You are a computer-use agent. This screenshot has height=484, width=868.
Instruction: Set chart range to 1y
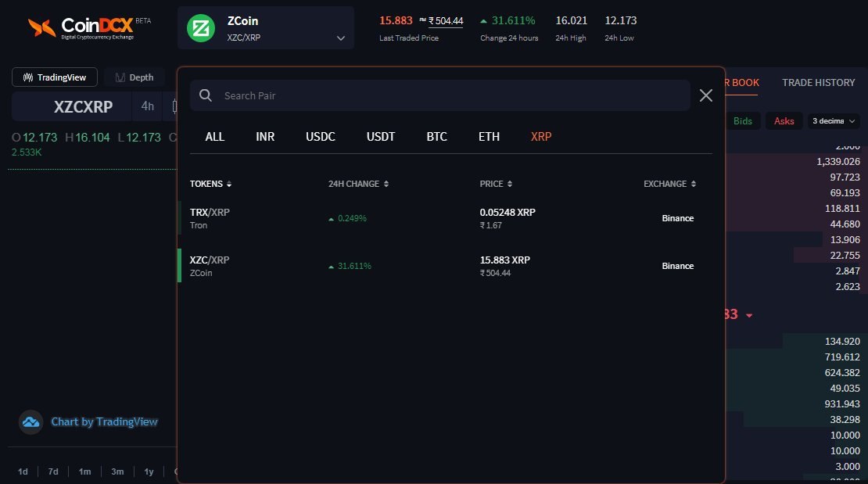(149, 471)
